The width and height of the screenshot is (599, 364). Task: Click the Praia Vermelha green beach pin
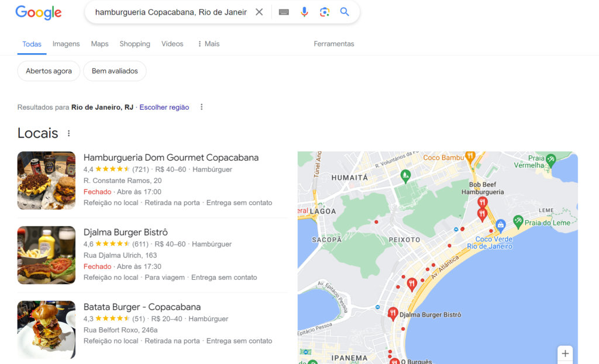550,160
